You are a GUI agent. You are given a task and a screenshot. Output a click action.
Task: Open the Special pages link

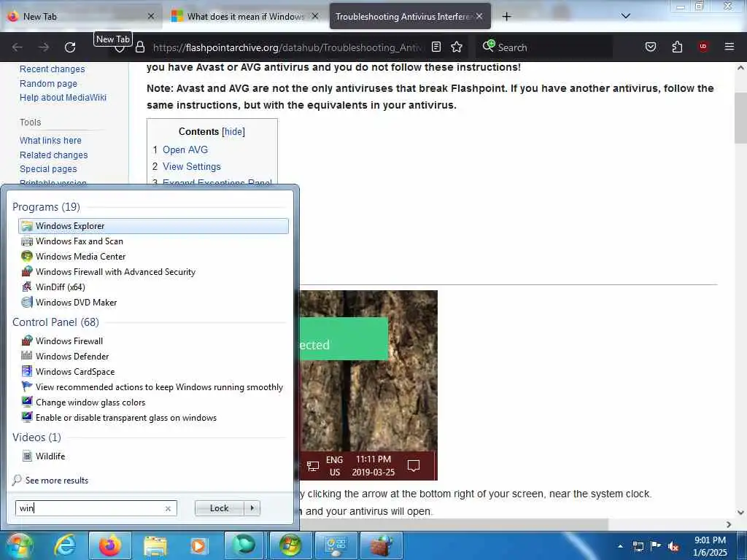48,168
